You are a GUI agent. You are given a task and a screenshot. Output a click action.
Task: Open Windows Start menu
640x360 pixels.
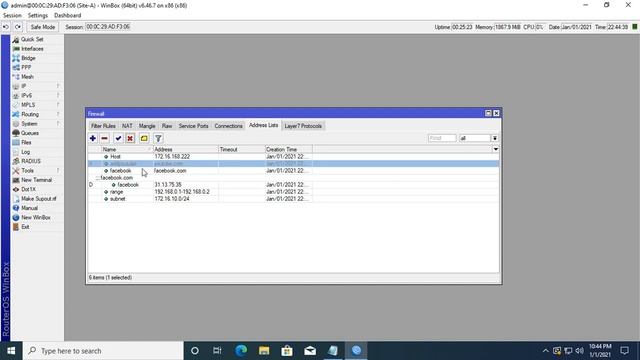[11, 351]
